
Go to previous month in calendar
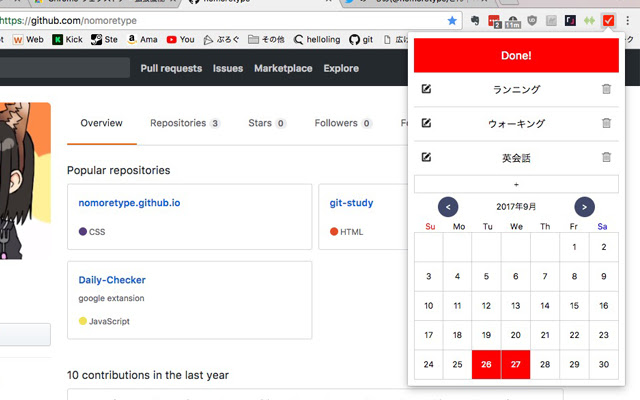(448, 207)
